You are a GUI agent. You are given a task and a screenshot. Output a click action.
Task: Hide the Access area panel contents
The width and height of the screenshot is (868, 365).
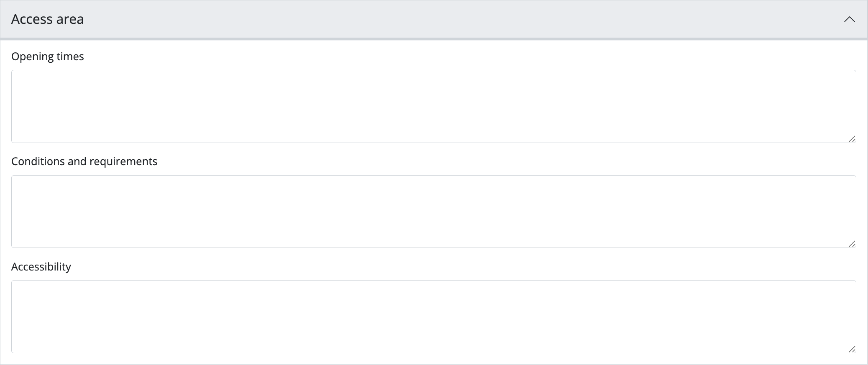click(x=849, y=19)
